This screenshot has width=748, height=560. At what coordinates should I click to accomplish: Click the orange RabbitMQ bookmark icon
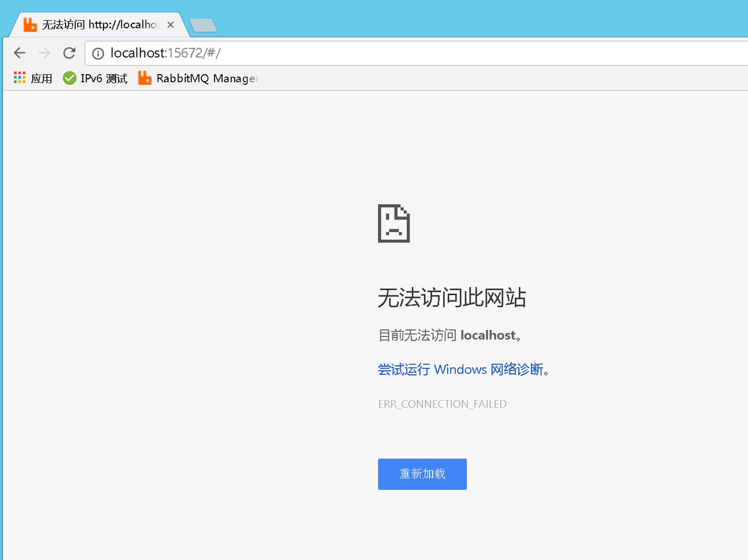(x=144, y=78)
